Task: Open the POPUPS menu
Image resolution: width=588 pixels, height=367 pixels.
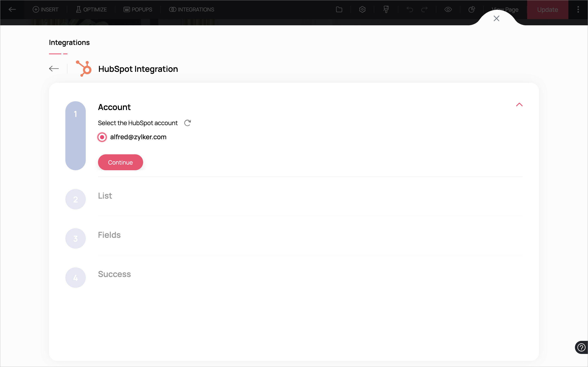Action: coord(138,9)
